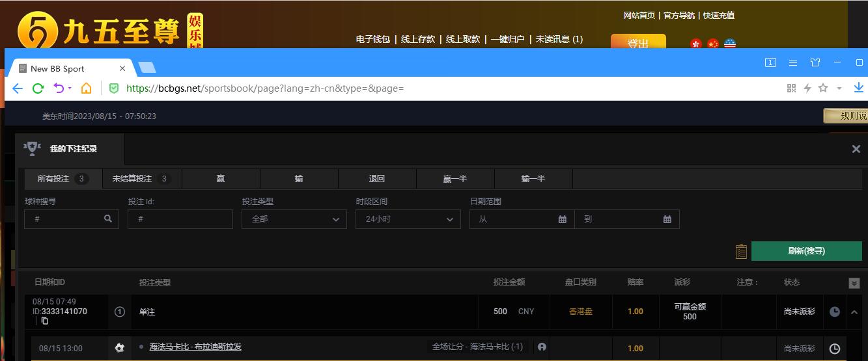Select the 赢一半 tab
868x361 pixels.
tap(455, 179)
